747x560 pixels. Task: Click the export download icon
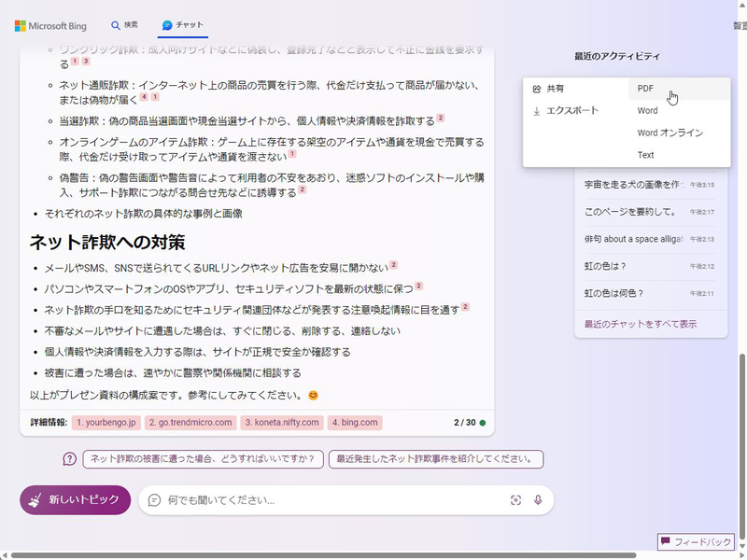tap(536, 110)
